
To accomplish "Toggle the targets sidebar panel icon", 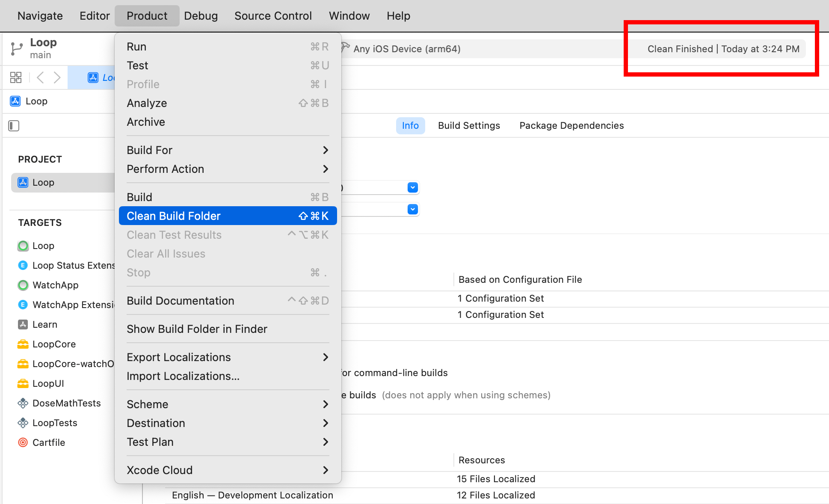I will [14, 126].
